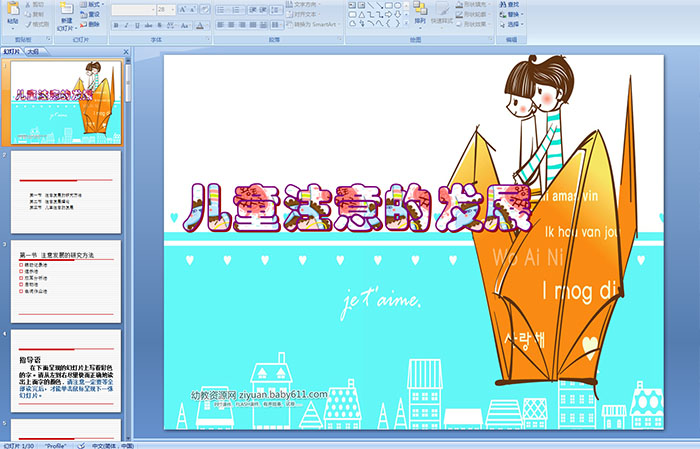This screenshot has height=449, width=700.
Task: Select slide 2 thumbnail
Action: 66,192
